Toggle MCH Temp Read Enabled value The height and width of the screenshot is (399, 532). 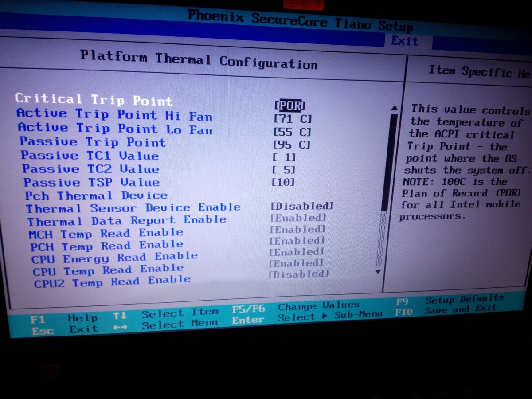(297, 229)
